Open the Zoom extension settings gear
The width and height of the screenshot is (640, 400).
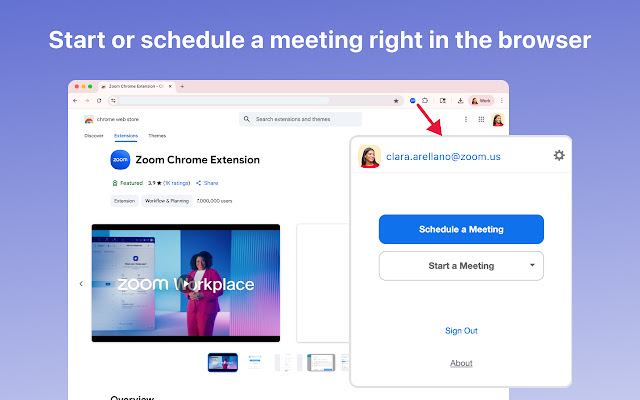(x=559, y=156)
